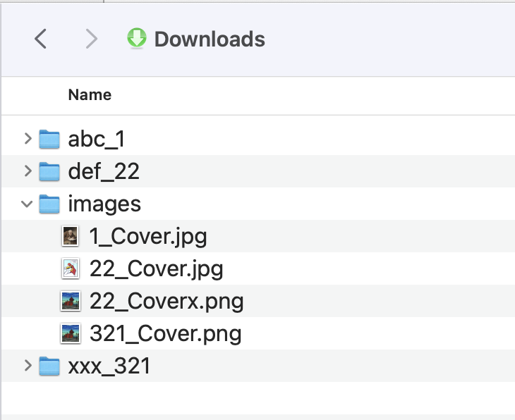Screen dimensions: 515x420
Task: Click the 22_Cover.jpg file thumbnail icon
Action: click(x=70, y=268)
